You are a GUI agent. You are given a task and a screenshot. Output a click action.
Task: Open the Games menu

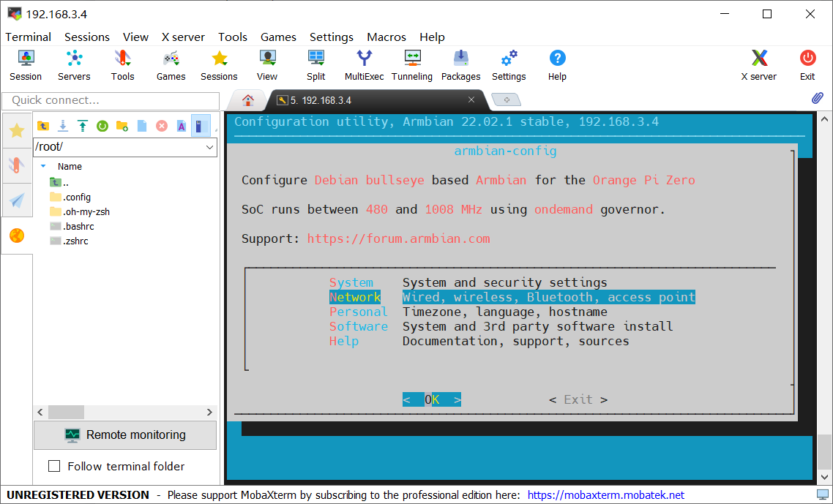tap(278, 37)
